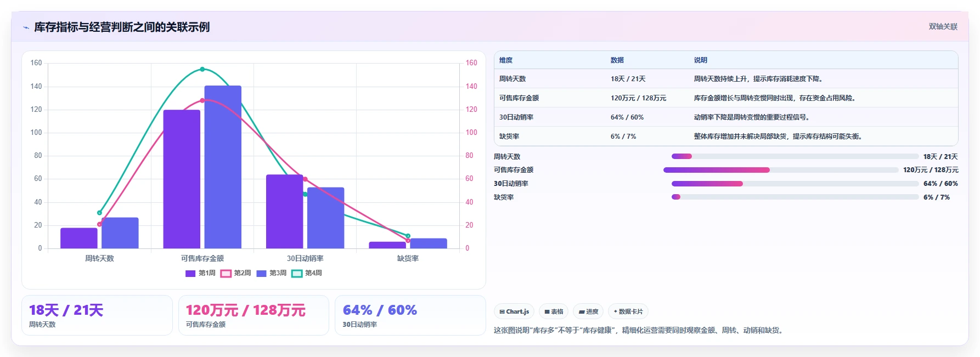The width and height of the screenshot is (980, 357).
Task: Click the progress value 64% / 60%
Action: (940, 184)
